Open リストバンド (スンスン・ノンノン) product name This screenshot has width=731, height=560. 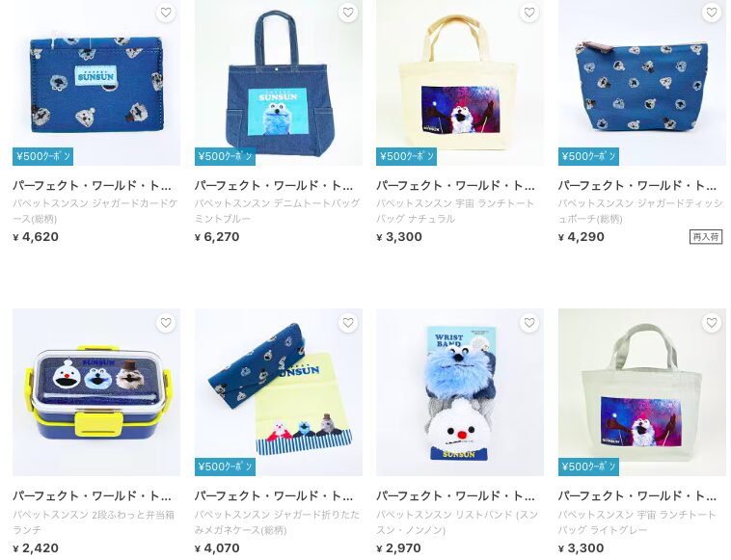(457, 521)
